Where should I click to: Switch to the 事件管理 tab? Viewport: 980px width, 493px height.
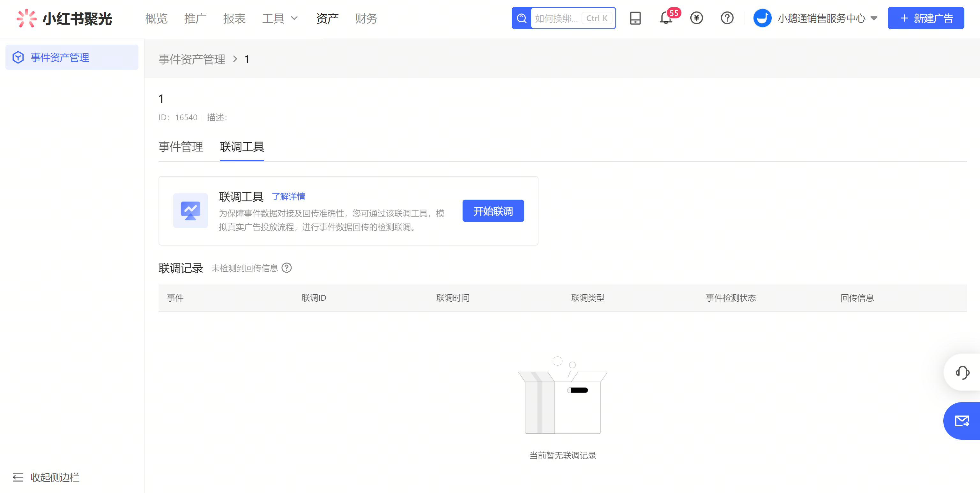pyautogui.click(x=181, y=146)
